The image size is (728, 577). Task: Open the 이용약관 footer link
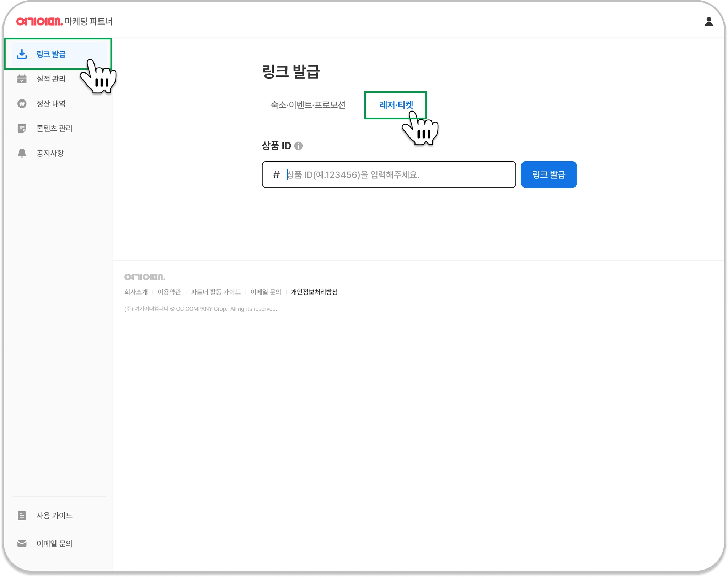click(x=169, y=292)
